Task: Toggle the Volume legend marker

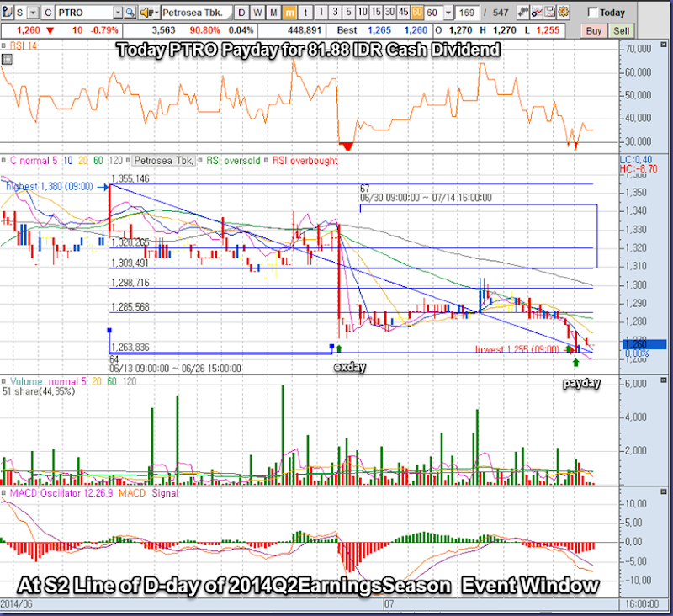Action: click(x=3, y=381)
